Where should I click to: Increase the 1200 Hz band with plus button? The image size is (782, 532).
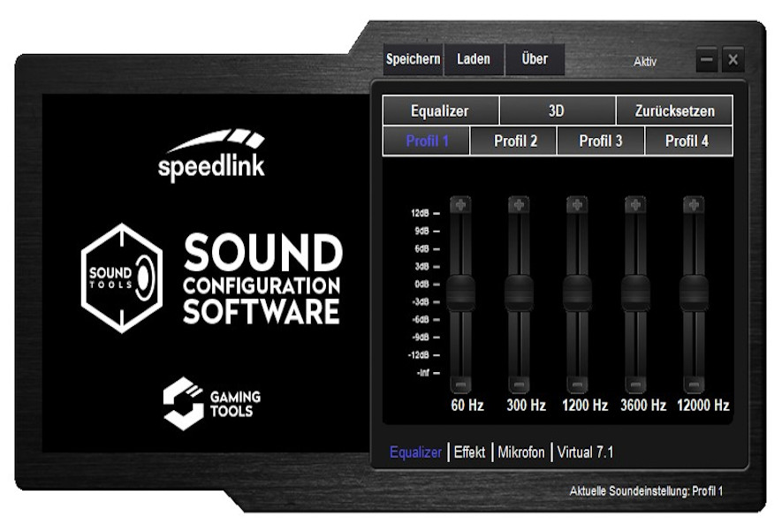577,204
